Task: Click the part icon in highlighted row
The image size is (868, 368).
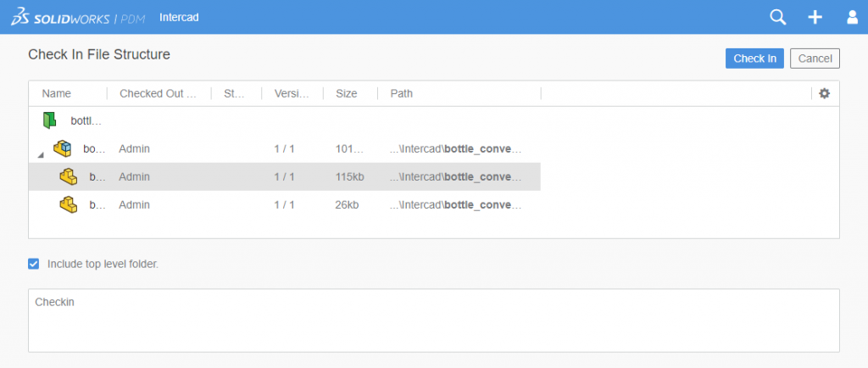Action: 68,176
